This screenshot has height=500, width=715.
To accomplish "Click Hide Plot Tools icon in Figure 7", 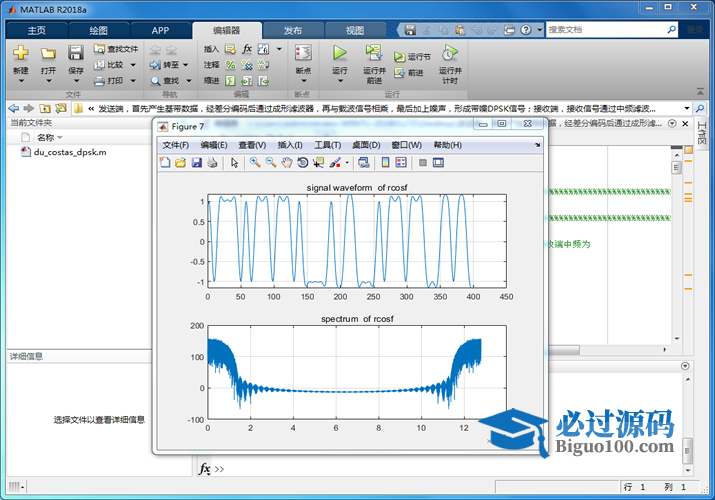I will pos(423,162).
